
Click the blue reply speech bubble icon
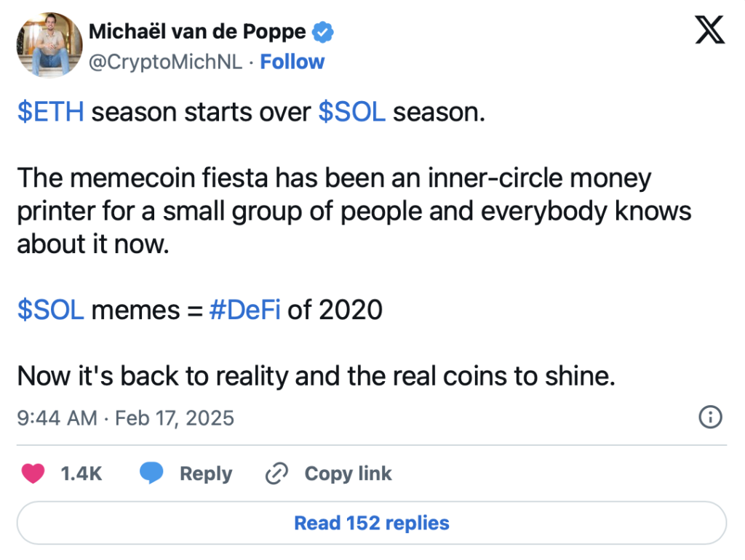(x=151, y=474)
